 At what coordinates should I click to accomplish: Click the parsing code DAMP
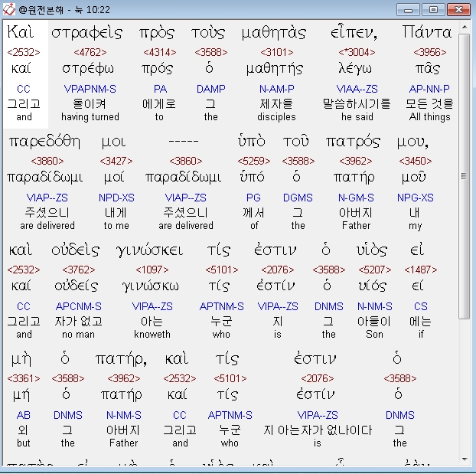[x=211, y=89]
